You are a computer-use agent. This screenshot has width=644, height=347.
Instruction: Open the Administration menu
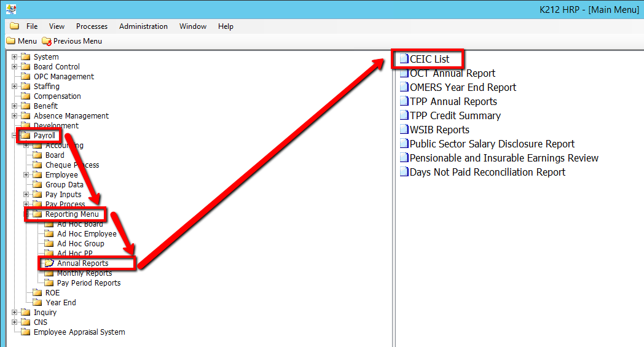(143, 26)
